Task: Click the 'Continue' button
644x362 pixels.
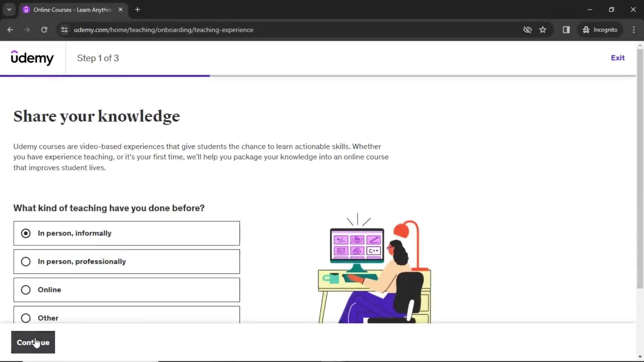Action: (x=33, y=342)
